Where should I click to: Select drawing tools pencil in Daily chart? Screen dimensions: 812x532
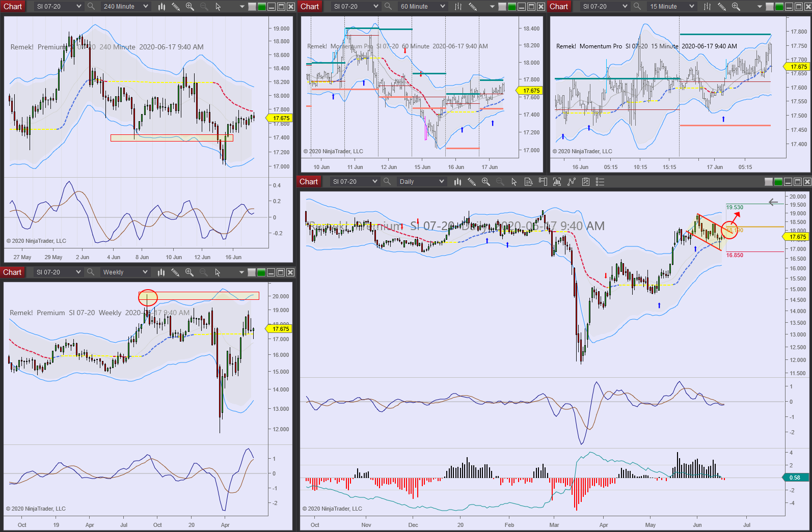[472, 182]
